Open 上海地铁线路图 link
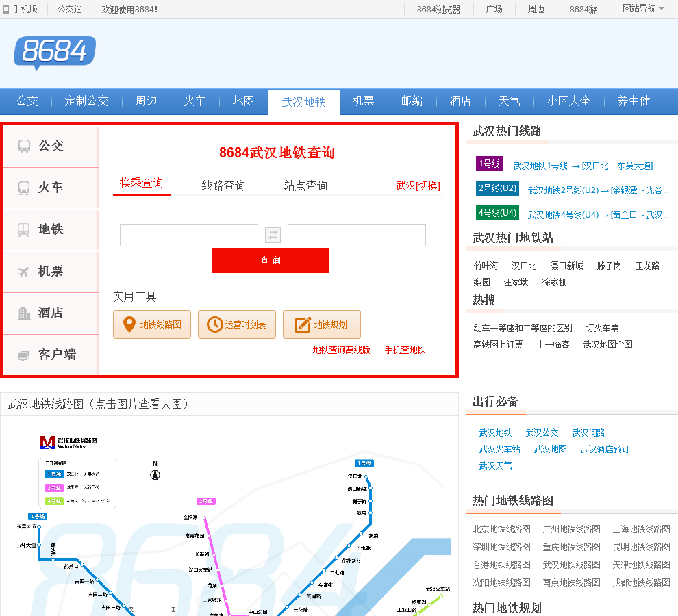 (x=641, y=529)
